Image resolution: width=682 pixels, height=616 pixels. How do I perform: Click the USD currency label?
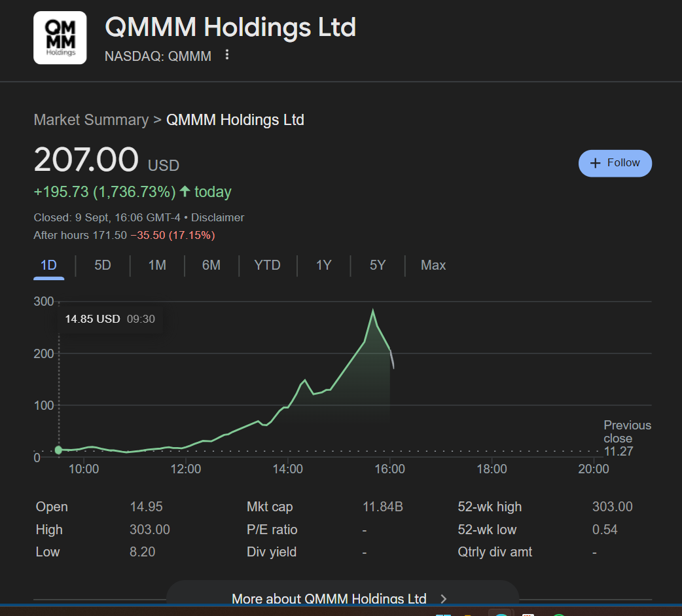tap(164, 166)
